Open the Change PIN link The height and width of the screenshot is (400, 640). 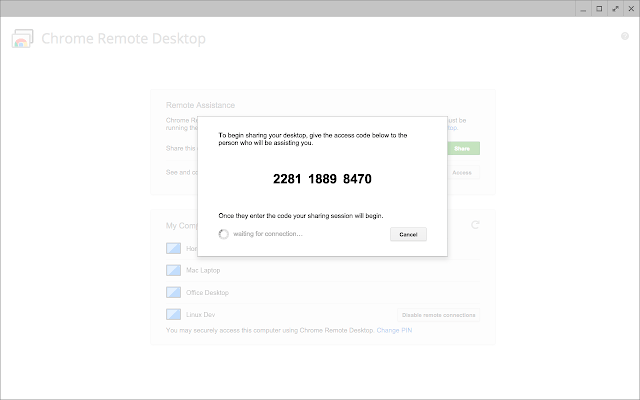click(394, 329)
